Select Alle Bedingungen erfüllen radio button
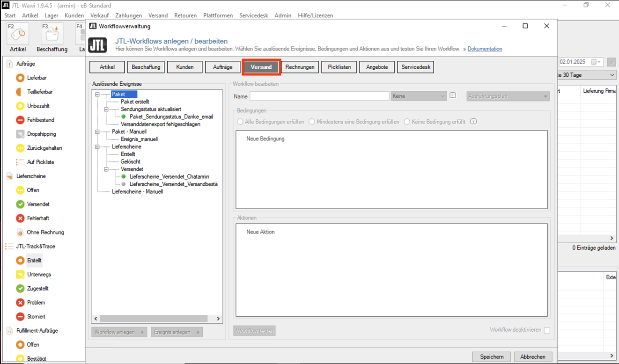The height and width of the screenshot is (364, 619). tap(240, 122)
